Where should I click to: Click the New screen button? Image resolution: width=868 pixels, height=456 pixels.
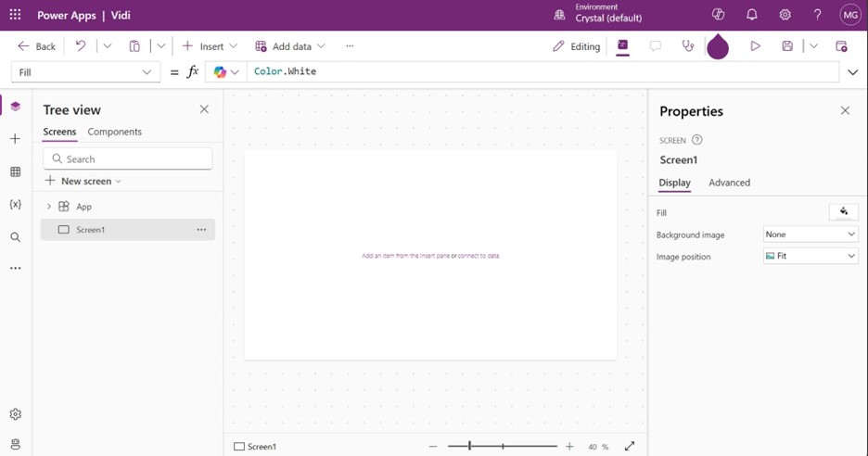coord(83,181)
